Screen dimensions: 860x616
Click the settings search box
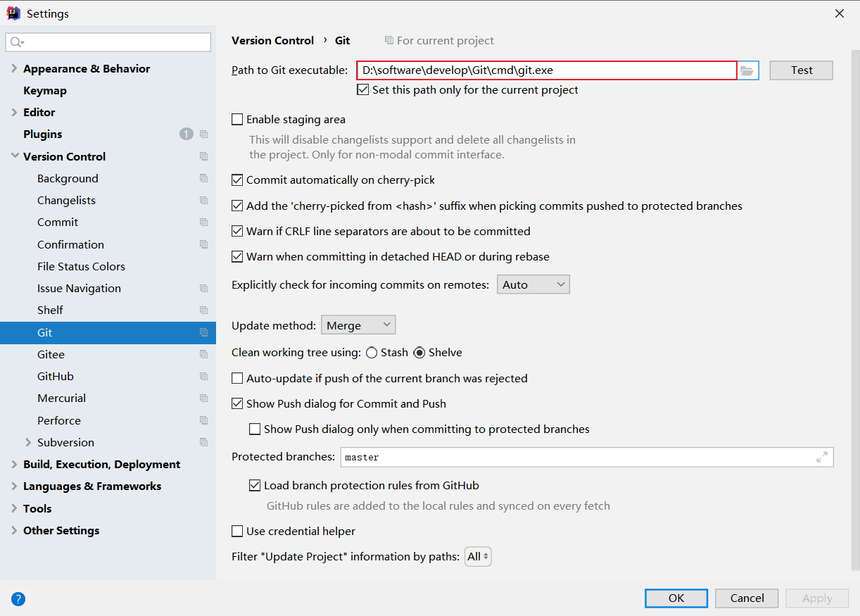108,42
